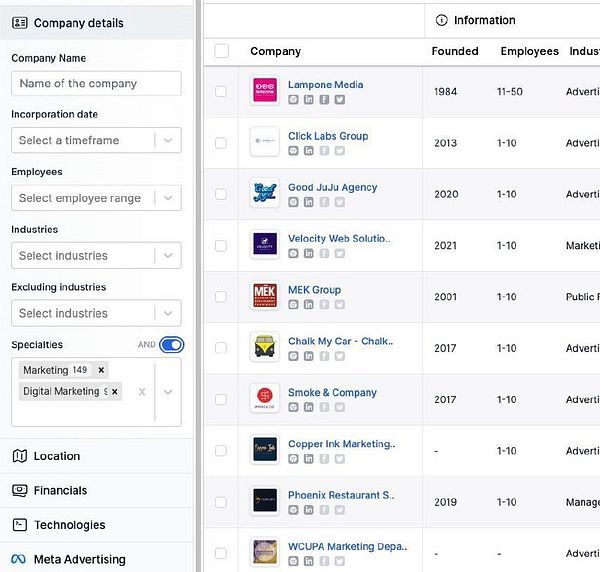The width and height of the screenshot is (600, 572).
Task: Open LinkedIn icon for Smoke & Company
Action: tap(308, 407)
